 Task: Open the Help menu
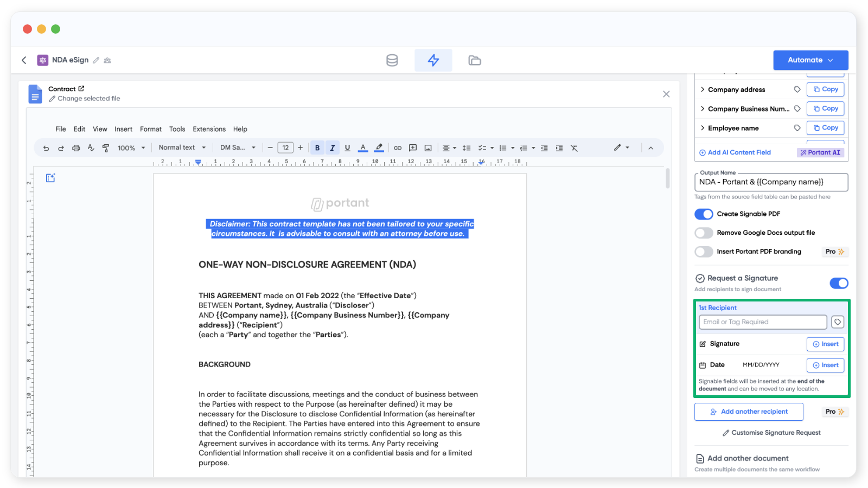pyautogui.click(x=240, y=129)
